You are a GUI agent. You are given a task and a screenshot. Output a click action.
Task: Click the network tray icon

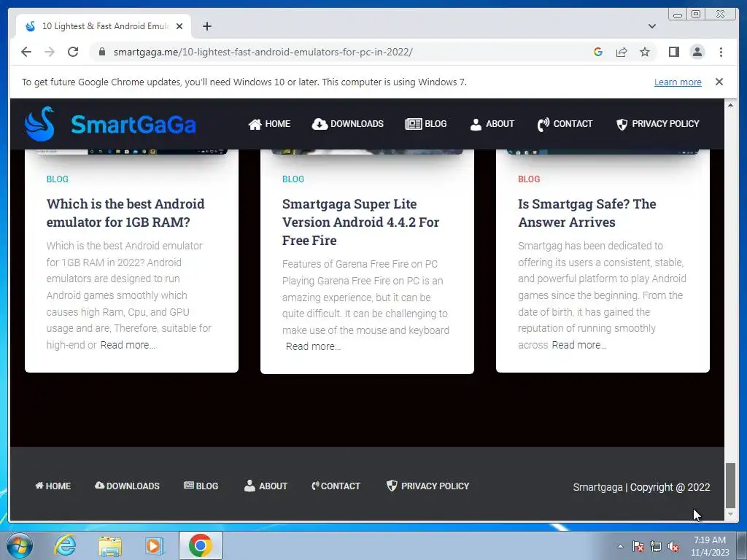(656, 546)
